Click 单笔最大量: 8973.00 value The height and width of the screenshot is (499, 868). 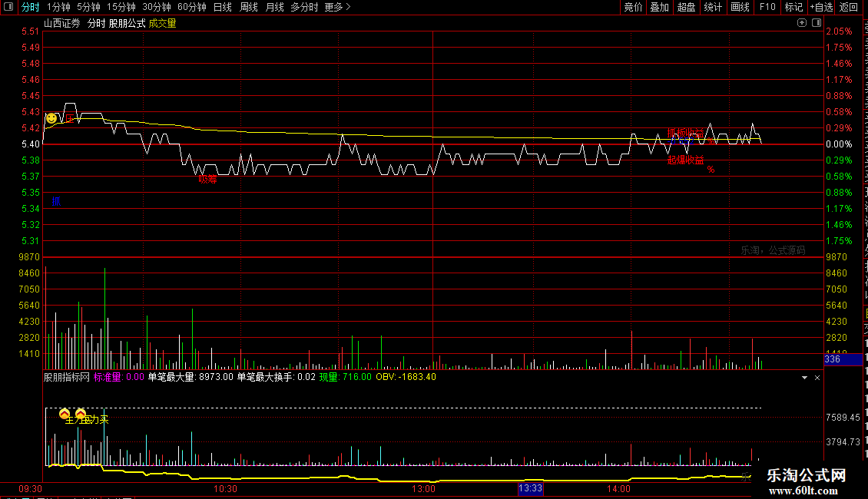click(190, 377)
